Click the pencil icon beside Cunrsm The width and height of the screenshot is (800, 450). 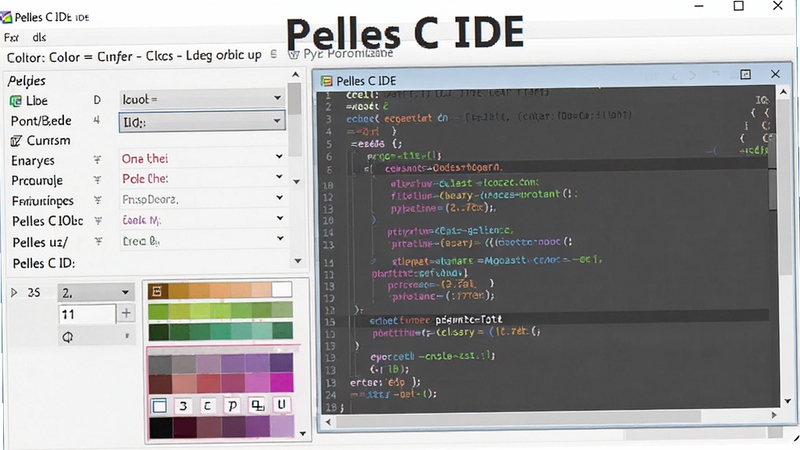[16, 141]
